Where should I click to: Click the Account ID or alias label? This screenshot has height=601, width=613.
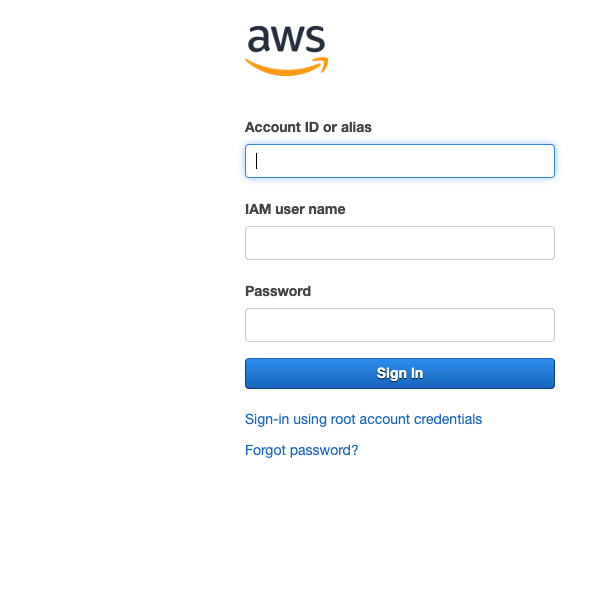point(308,127)
